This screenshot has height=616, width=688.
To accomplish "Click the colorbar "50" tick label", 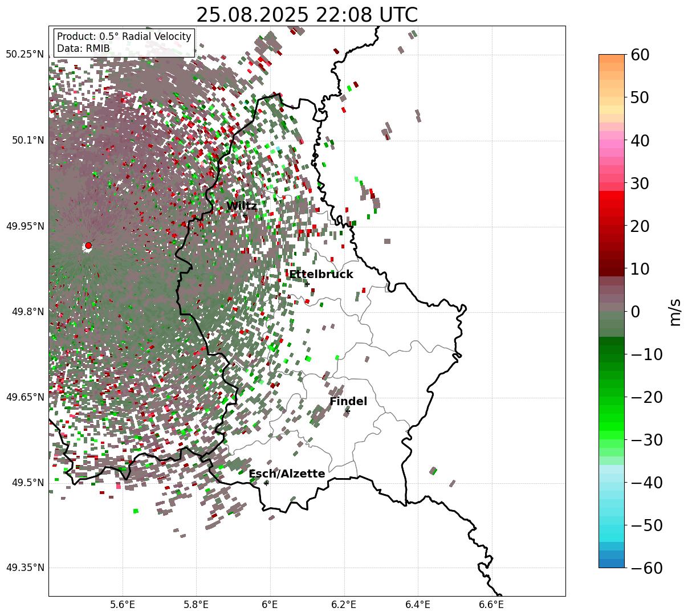I will coord(641,98).
